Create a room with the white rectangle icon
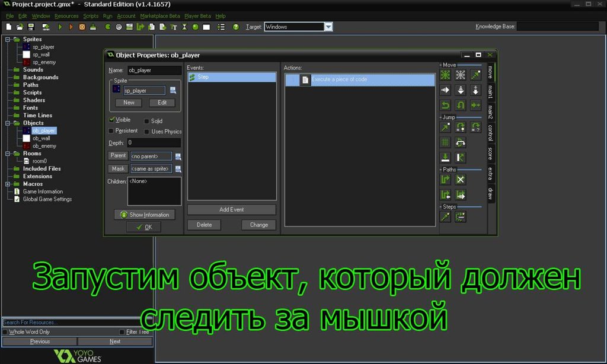The height and width of the screenshot is (364, 607). pos(206,27)
